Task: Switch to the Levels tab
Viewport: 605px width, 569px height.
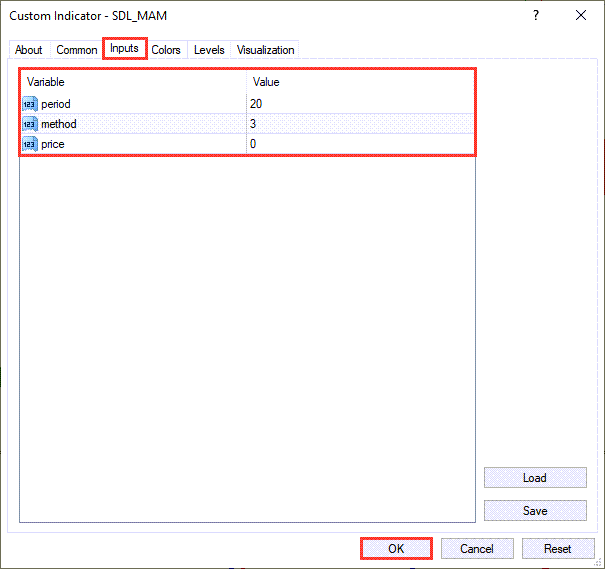Action: coord(209,50)
